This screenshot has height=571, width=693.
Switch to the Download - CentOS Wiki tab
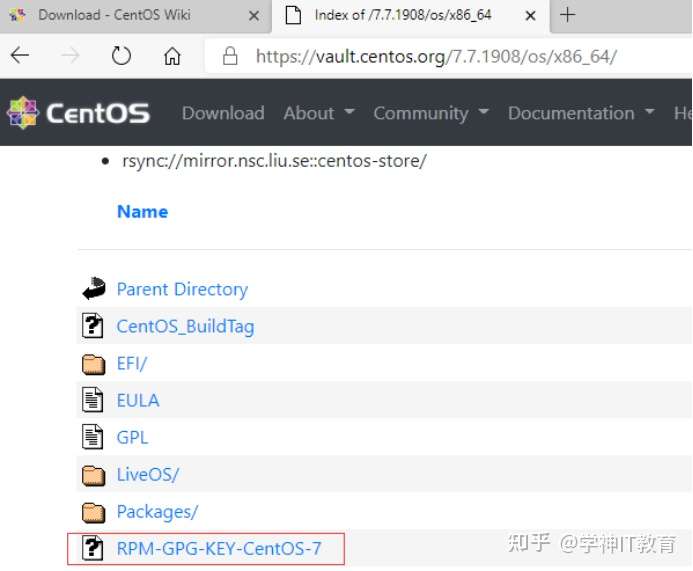click(x=135, y=16)
